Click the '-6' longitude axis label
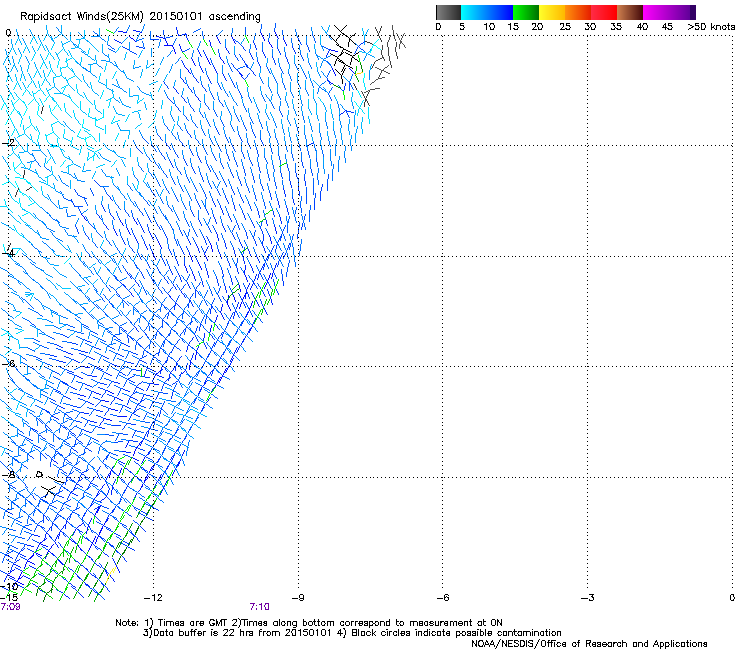Screen dimensions: 740x650 pos(442,598)
